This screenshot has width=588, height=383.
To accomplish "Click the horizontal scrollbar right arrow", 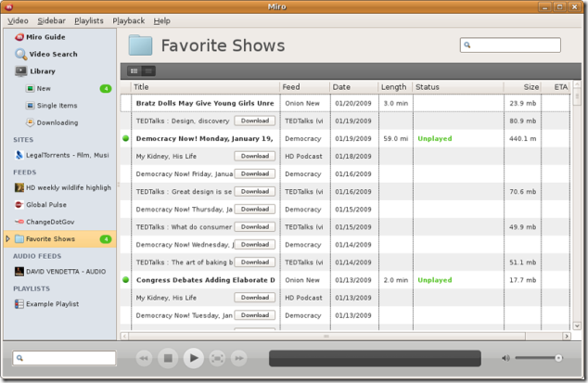I will 567,336.
